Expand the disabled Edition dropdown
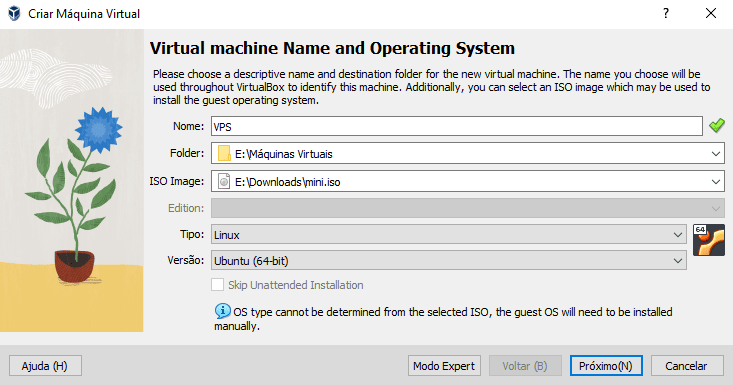This screenshot has height=385, width=733. point(715,208)
